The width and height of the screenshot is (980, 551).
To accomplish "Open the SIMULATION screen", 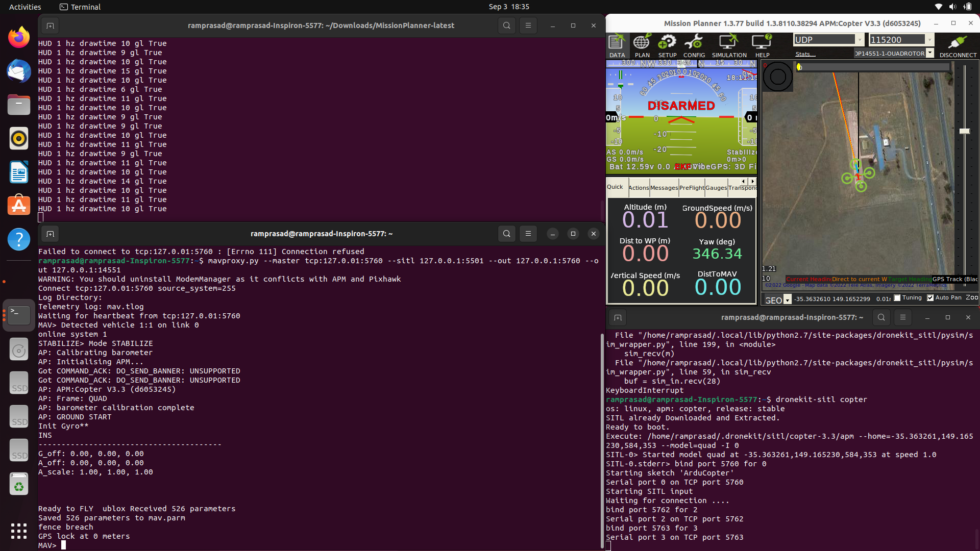I will pos(729,46).
